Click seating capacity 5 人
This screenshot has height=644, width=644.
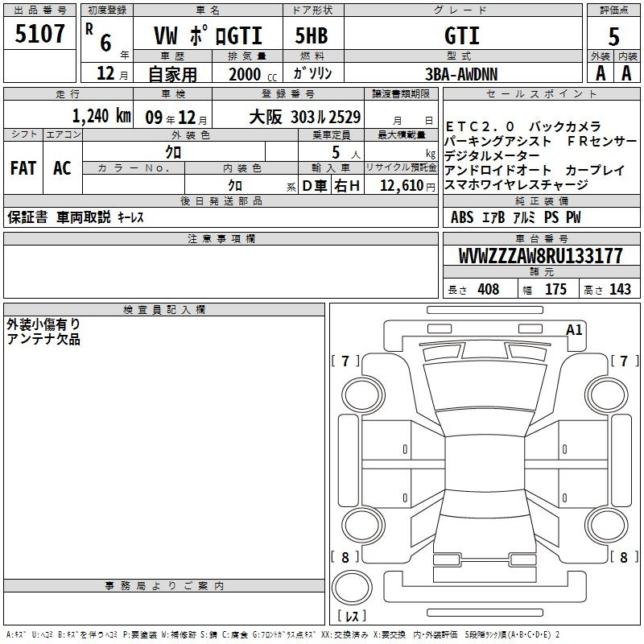pyautogui.click(x=345, y=153)
